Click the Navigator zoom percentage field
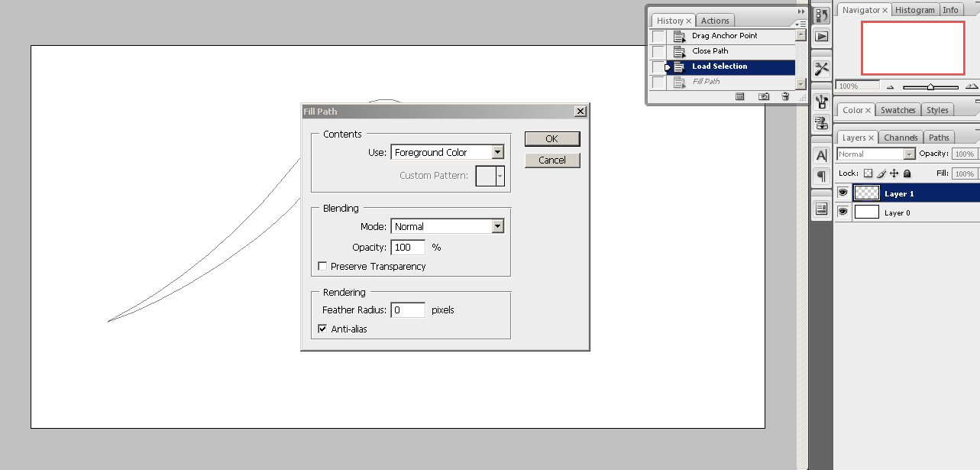980x470 pixels. [x=857, y=86]
